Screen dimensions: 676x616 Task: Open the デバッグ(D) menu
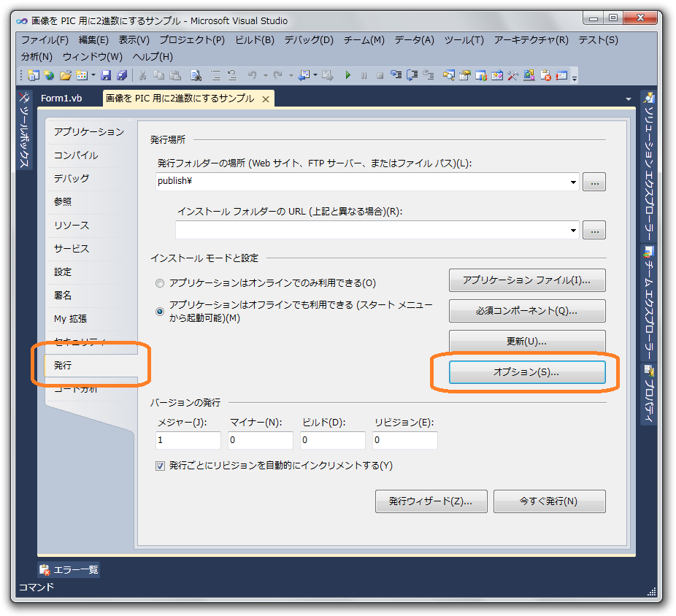[309, 40]
